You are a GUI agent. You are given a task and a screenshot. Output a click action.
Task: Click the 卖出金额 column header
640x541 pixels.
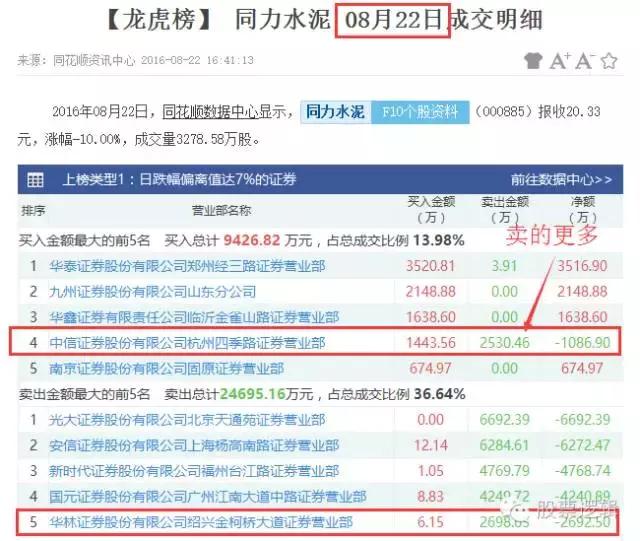coord(505,209)
